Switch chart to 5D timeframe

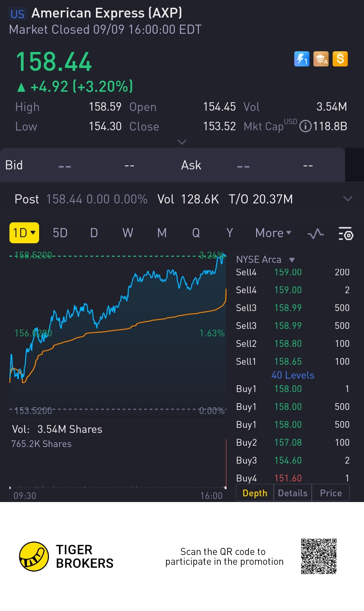(60, 233)
